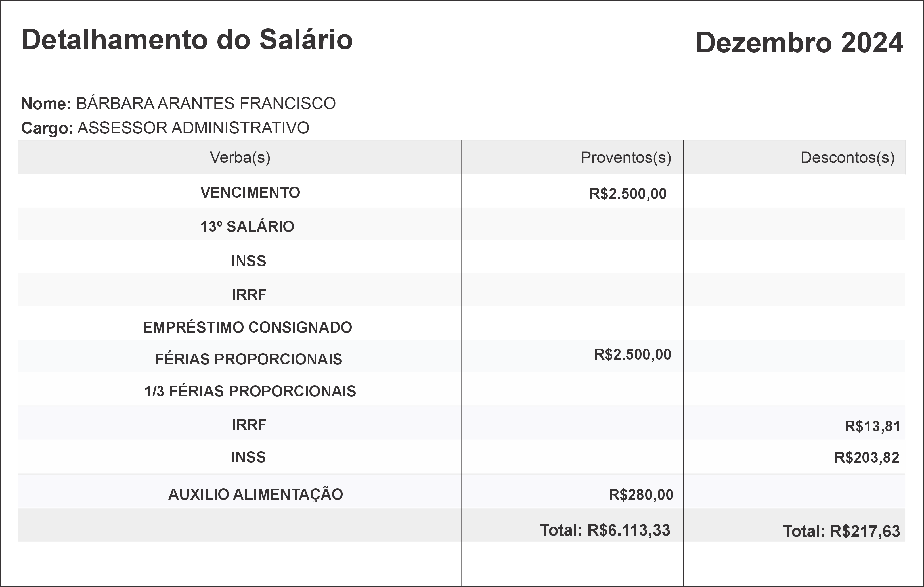Click the "Proventos(s)" column header
This screenshot has height=587, width=924.
click(x=626, y=157)
